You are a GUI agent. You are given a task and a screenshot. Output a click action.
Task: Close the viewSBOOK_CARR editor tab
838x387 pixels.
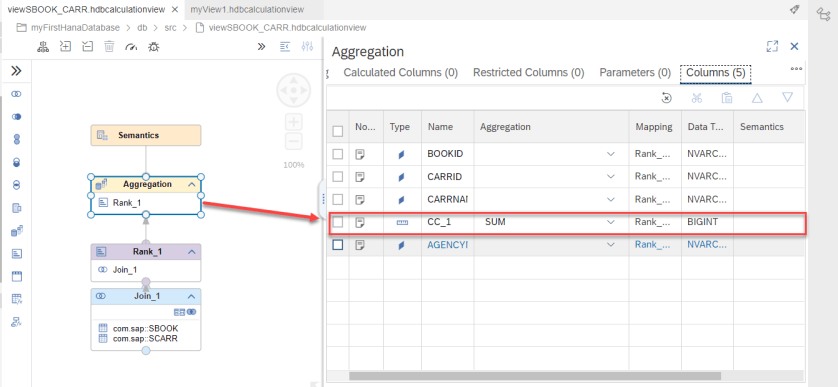coord(174,9)
